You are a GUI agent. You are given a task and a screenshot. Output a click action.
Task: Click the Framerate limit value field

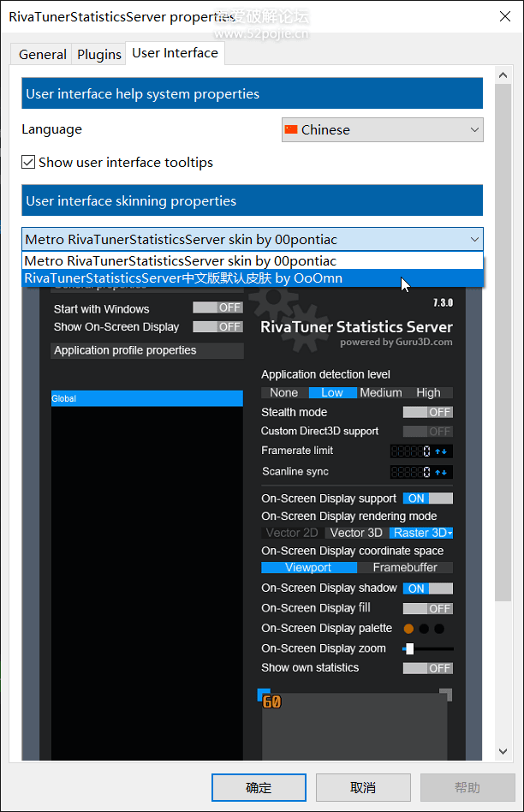411,451
